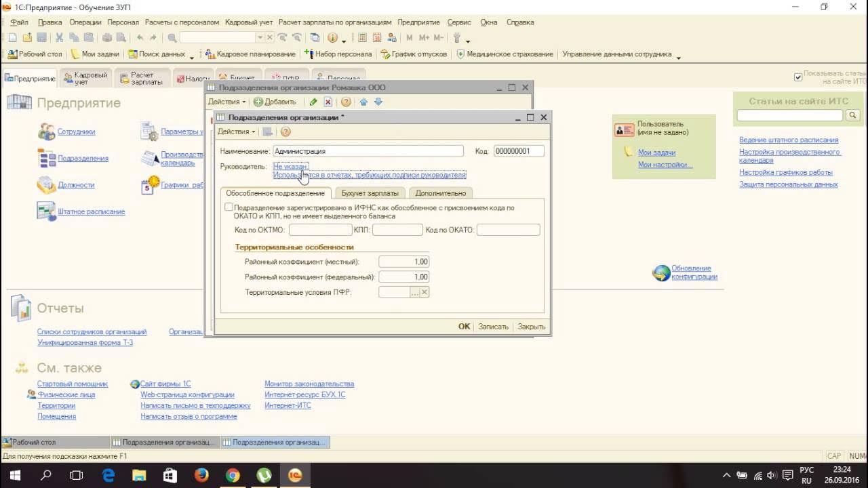The image size is (868, 488).
Task: Click the search button in ИТС panel
Action: 853,116
